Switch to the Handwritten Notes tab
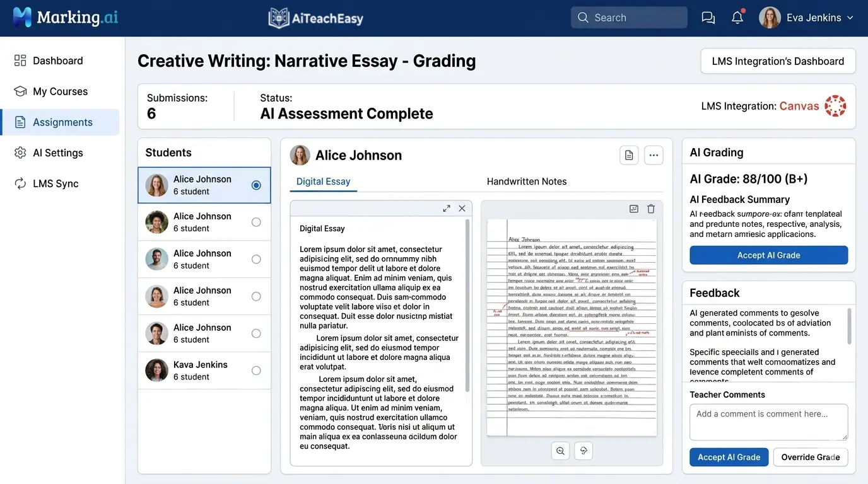The image size is (868, 484). 527,181
